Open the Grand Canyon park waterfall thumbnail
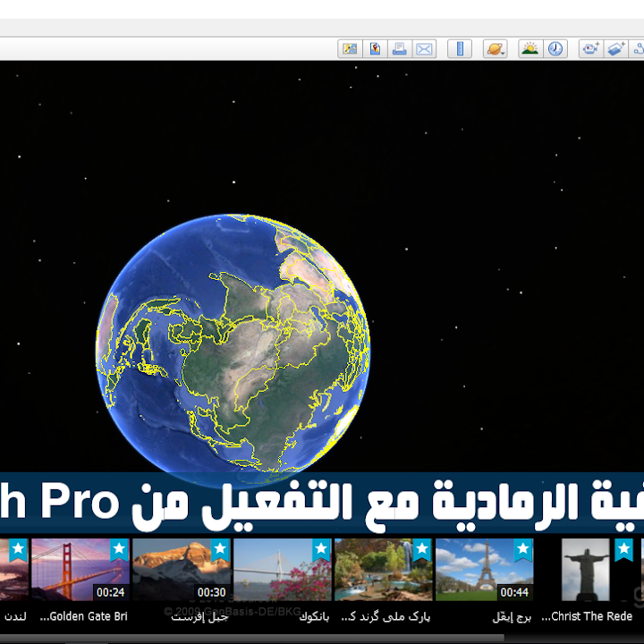644x644 pixels. [x=384, y=570]
